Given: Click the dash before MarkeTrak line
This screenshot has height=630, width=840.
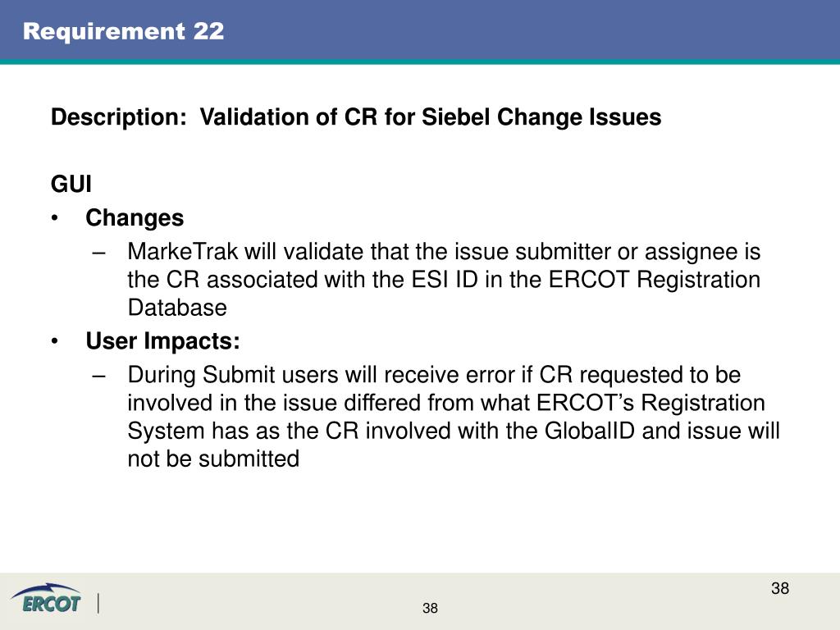Looking at the screenshot, I should tap(98, 253).
